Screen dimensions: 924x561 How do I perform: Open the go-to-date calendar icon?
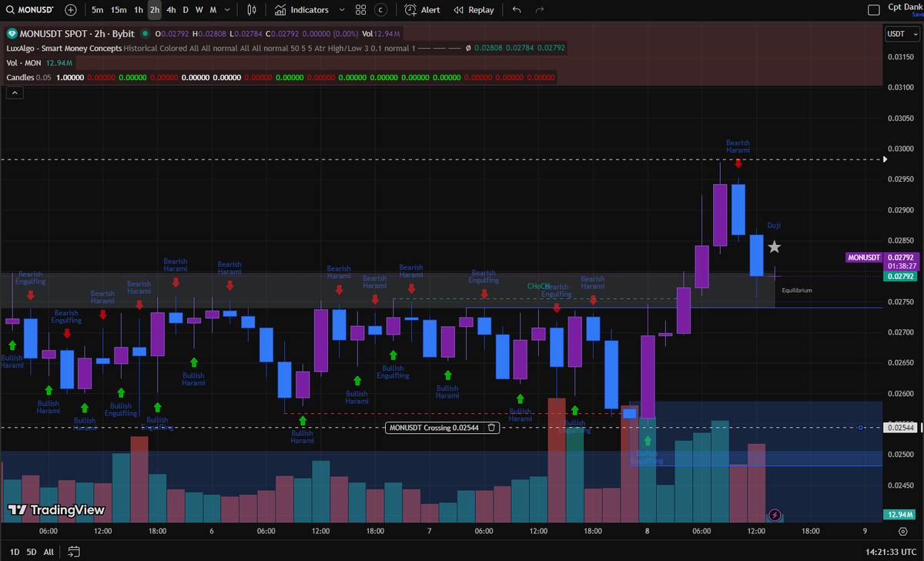pos(74,552)
